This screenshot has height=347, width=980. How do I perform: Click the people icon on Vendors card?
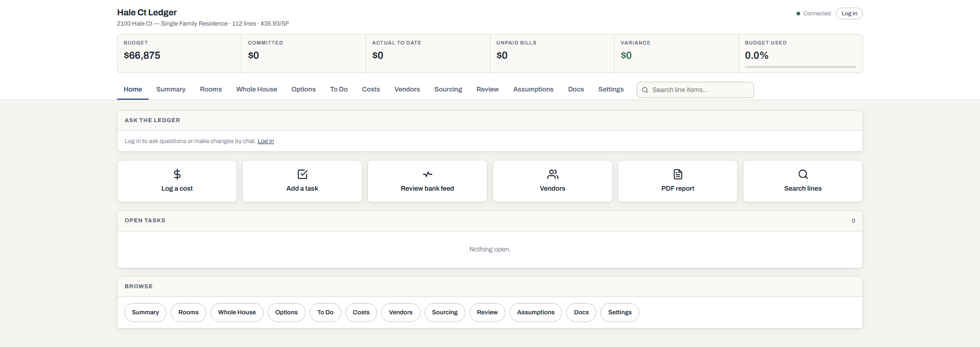[553, 174]
